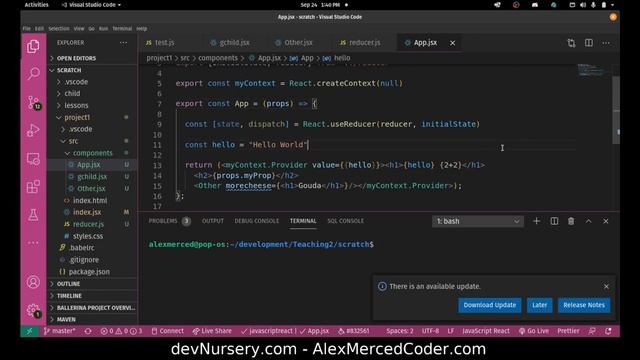
Task: Open the Terminal menu in menu bar
Action: click(x=122, y=29)
